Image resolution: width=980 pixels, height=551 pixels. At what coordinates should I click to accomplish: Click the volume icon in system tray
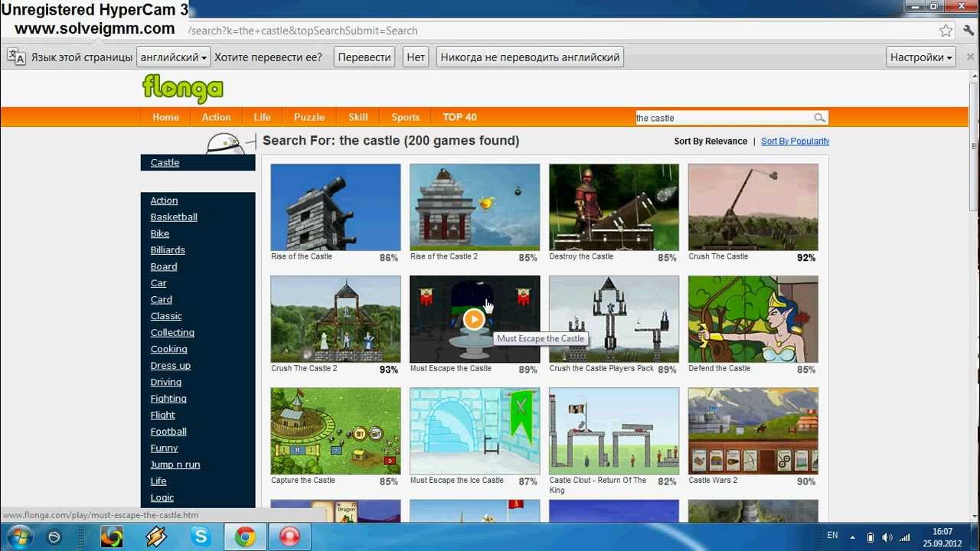point(887,537)
